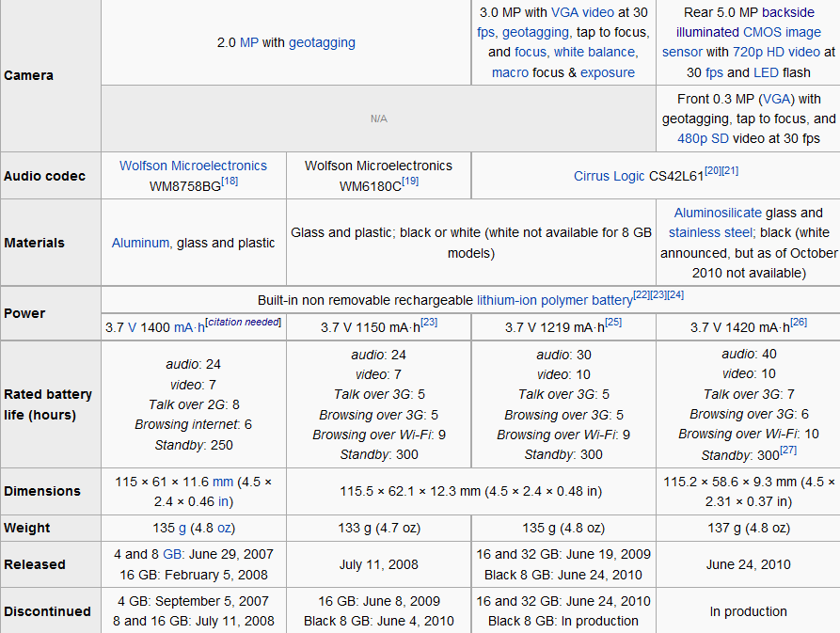This screenshot has width=840, height=633.
Task: Open the GB link in Released row
Action: tap(172, 554)
